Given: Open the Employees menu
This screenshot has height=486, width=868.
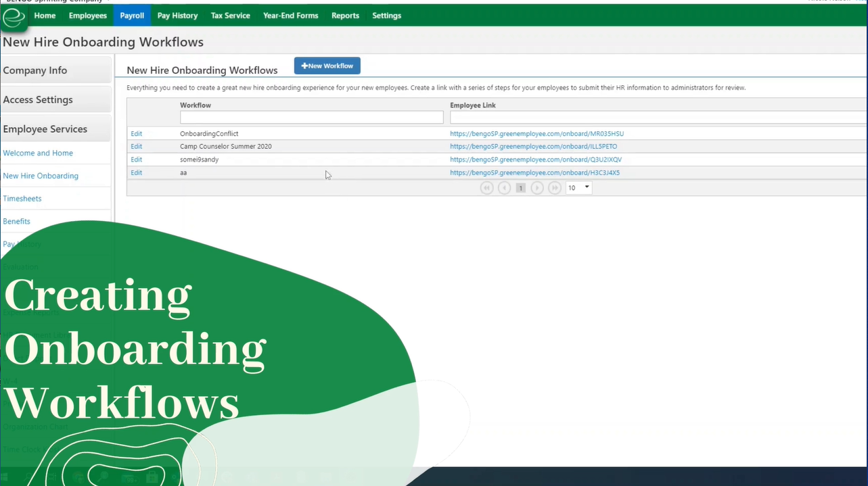Looking at the screenshot, I should (x=88, y=16).
